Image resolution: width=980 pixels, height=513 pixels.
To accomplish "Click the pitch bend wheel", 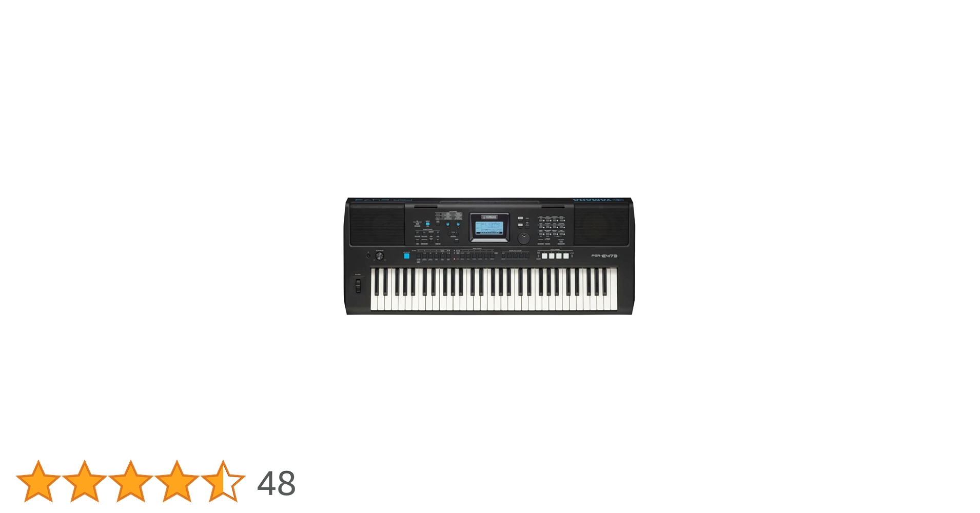I will pyautogui.click(x=358, y=286).
